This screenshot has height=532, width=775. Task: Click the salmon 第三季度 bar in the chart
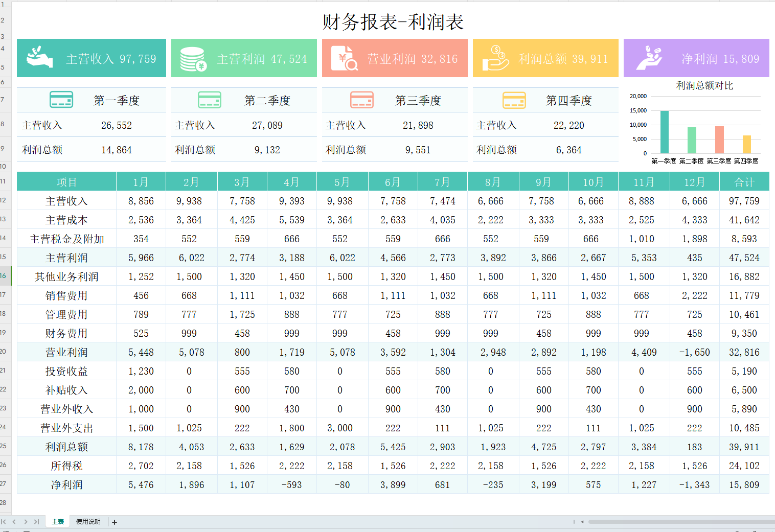719,140
